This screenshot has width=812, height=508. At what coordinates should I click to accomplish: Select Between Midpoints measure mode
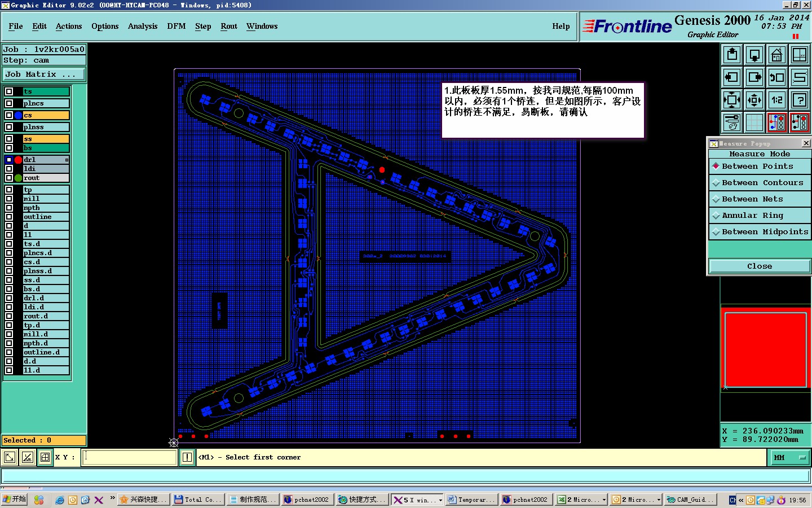pos(760,232)
